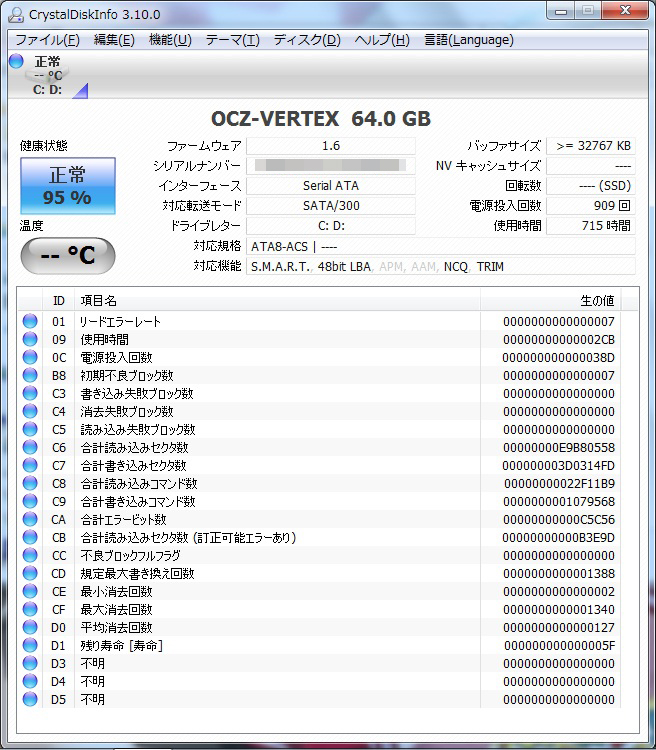Select raw value 000000003D0314FD
Screen dimensions: 656x750
[x=558, y=465]
